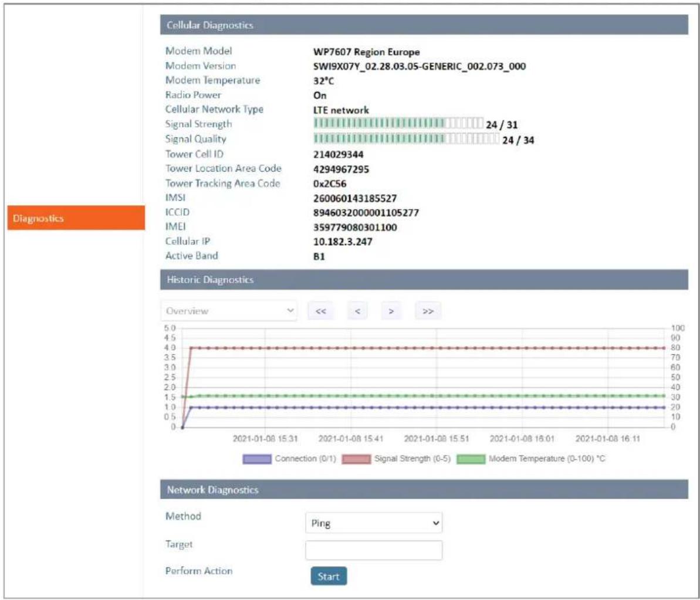Select Tower Cell ID value 214029344
Screen dimensions: 700x600
tap(339, 155)
